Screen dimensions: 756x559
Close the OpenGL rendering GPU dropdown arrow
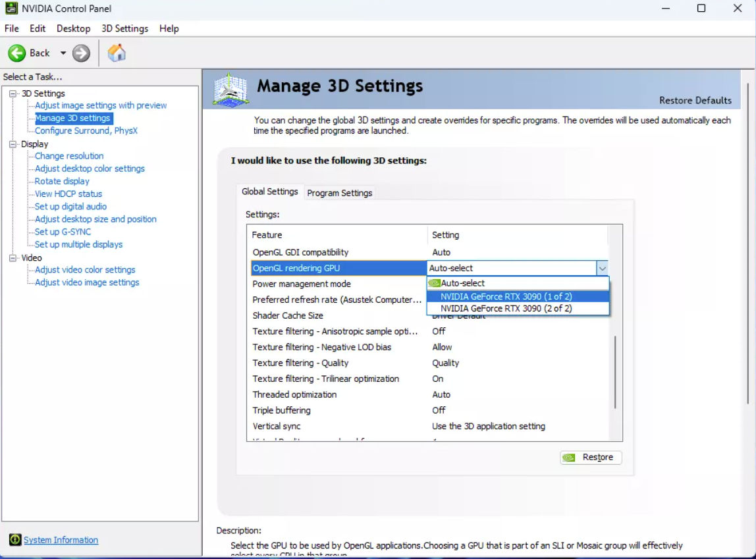coord(602,268)
